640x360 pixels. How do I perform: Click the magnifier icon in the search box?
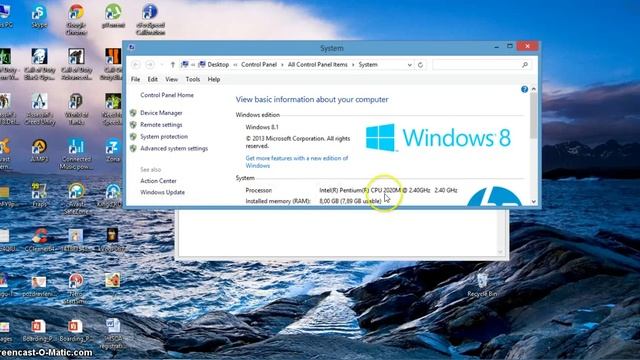(x=525, y=64)
